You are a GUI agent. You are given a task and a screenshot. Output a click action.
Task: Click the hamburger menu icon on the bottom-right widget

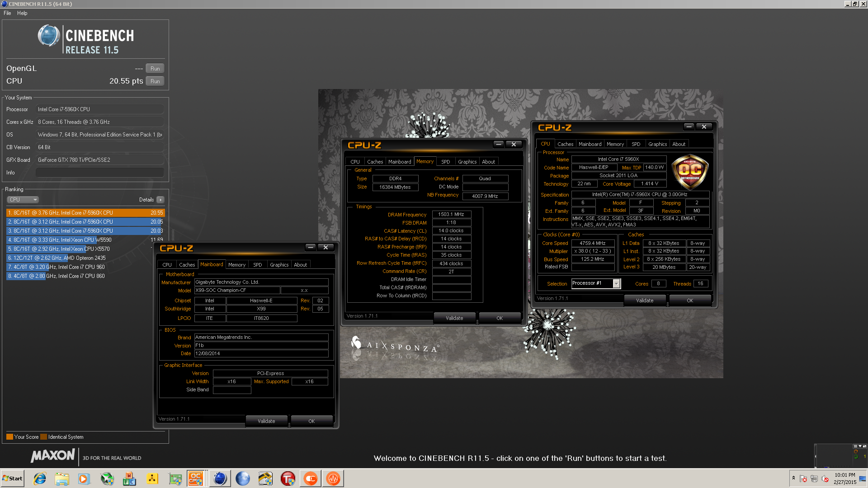[855, 446]
